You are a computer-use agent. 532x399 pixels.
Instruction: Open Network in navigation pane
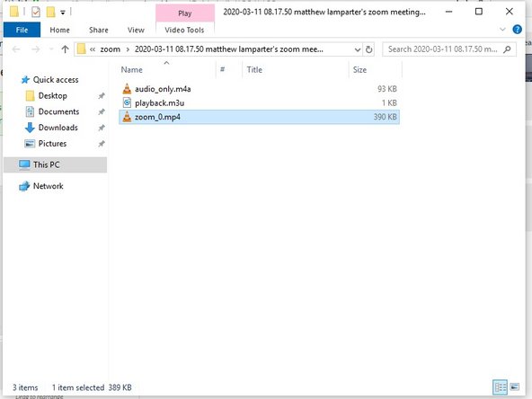click(x=49, y=186)
